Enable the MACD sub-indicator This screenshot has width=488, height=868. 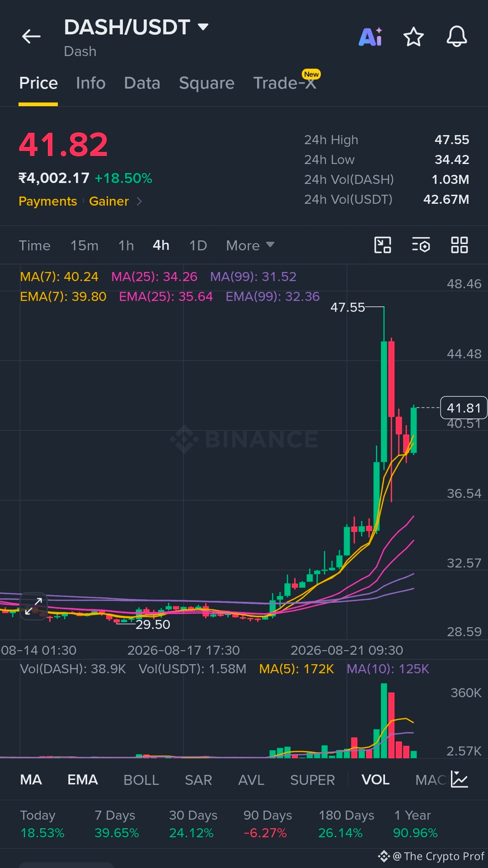click(431, 780)
